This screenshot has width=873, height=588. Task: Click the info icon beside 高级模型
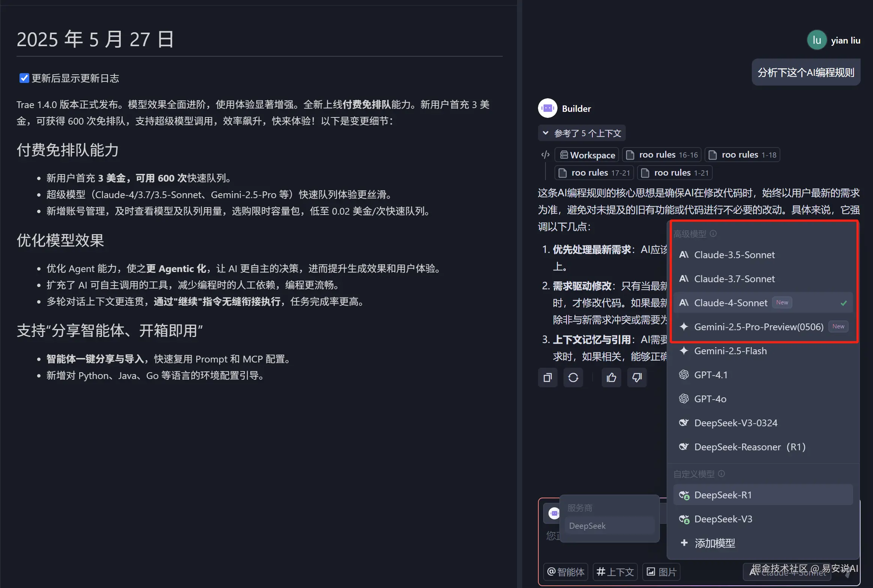click(713, 233)
